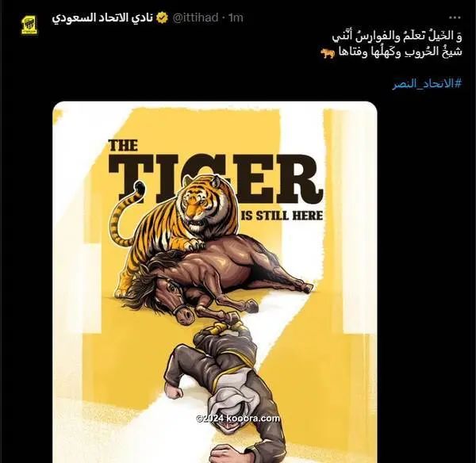Open the three-dot more options menu

(455, 17)
